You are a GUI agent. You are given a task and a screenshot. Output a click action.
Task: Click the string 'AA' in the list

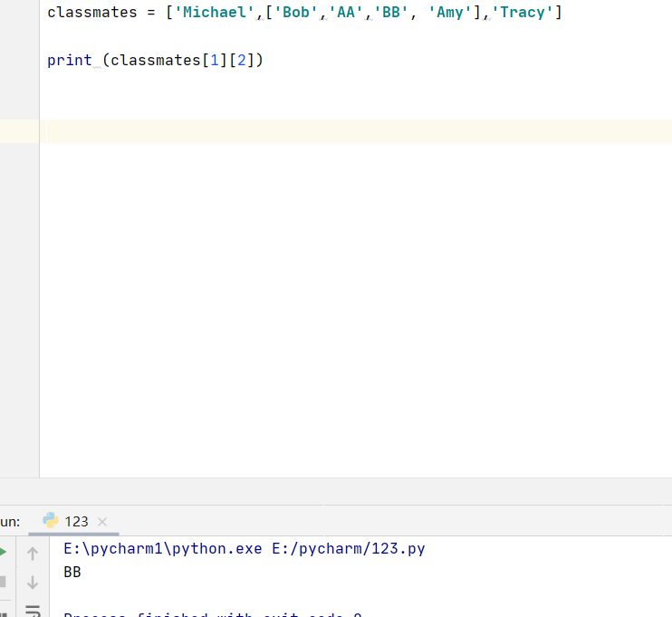pyautogui.click(x=346, y=13)
